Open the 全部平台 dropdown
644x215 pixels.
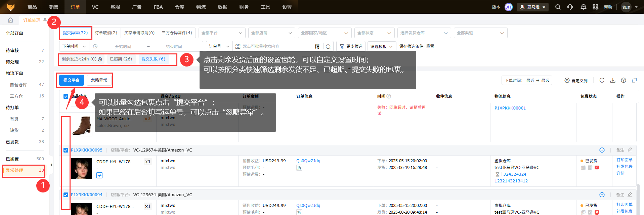[x=222, y=33]
